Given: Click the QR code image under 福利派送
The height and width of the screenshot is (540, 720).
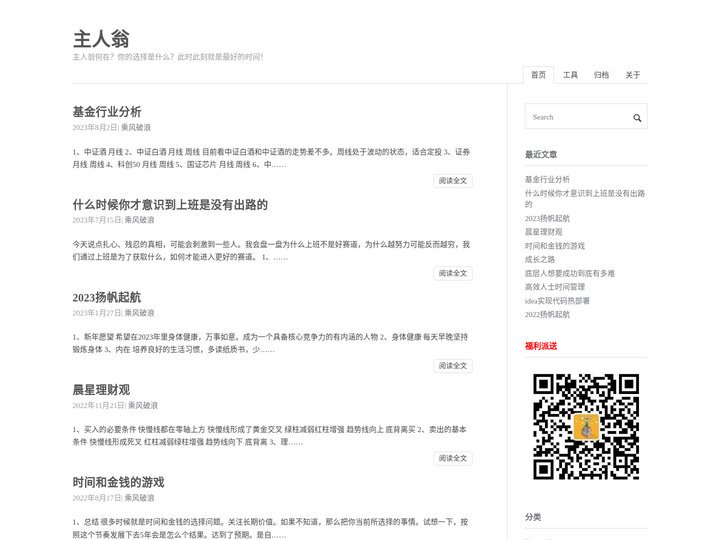Looking at the screenshot, I should 586,427.
